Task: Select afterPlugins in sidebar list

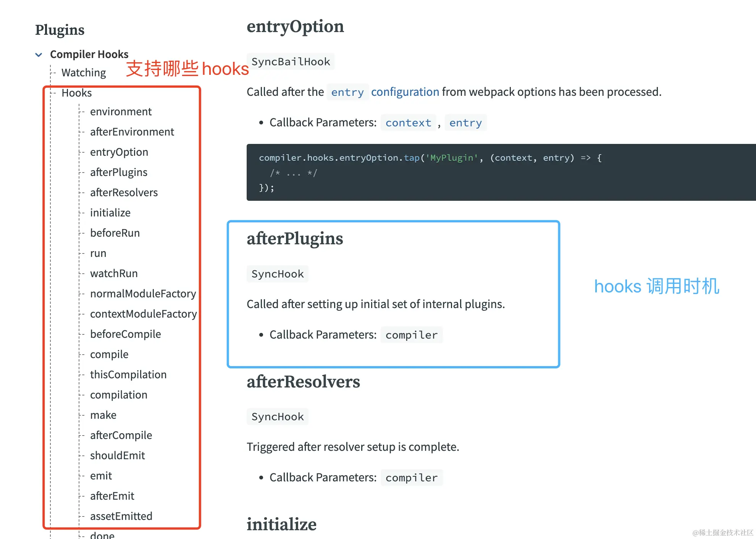Action: 118,172
